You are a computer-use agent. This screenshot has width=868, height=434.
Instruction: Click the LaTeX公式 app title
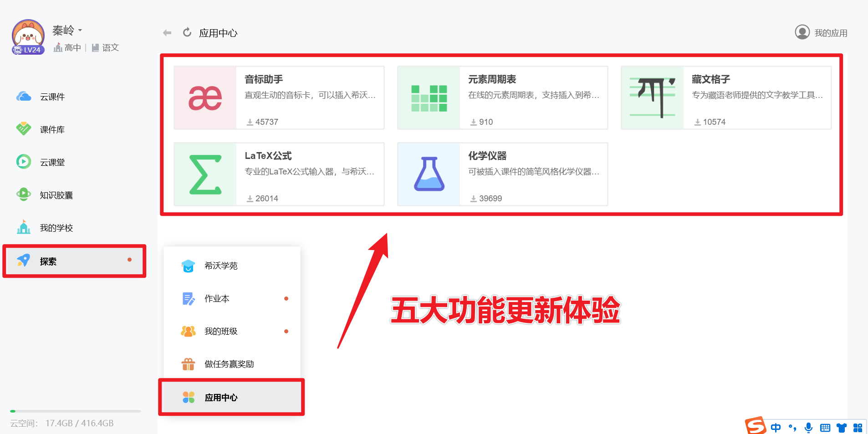[x=268, y=156]
